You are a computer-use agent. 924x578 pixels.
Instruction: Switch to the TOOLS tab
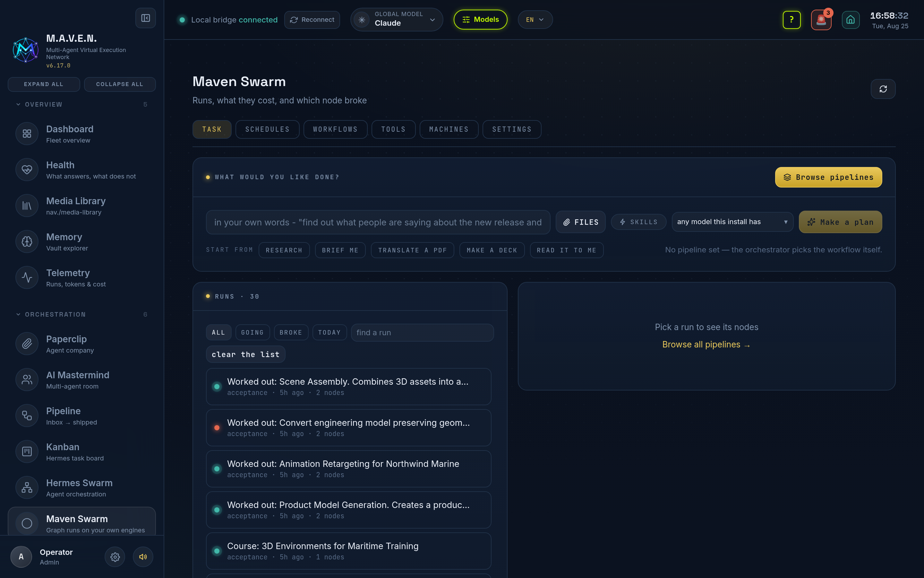393,129
